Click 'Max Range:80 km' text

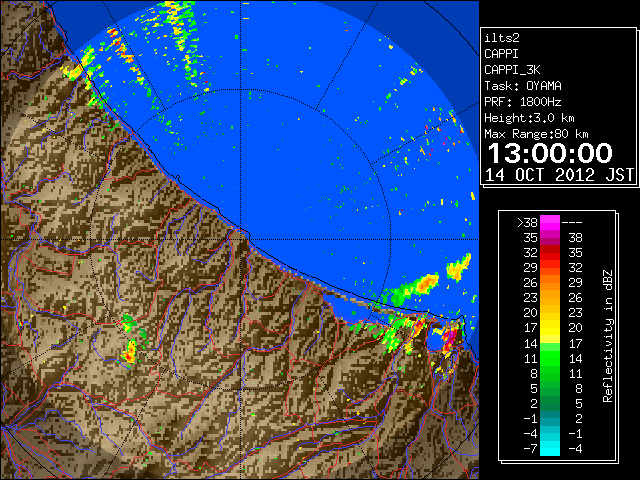[x=536, y=134]
